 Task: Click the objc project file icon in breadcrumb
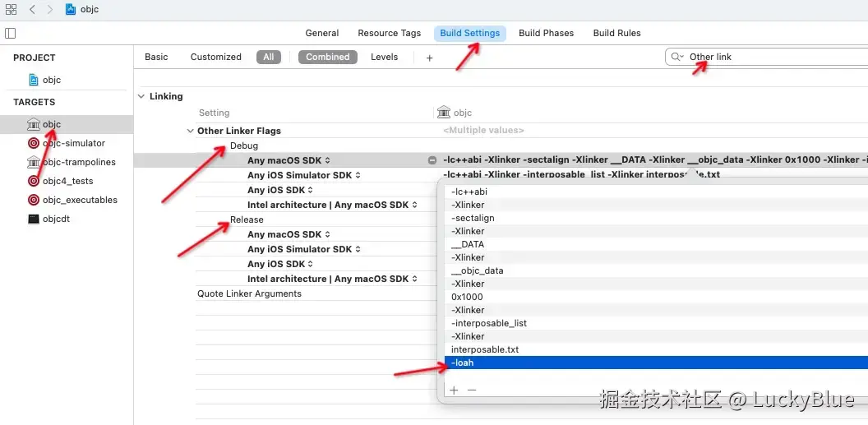tap(71, 9)
